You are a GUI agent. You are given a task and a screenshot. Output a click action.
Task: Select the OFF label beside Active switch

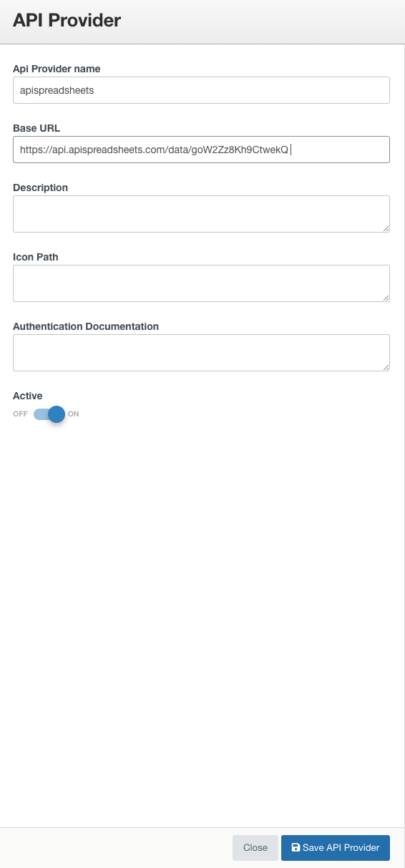point(20,414)
